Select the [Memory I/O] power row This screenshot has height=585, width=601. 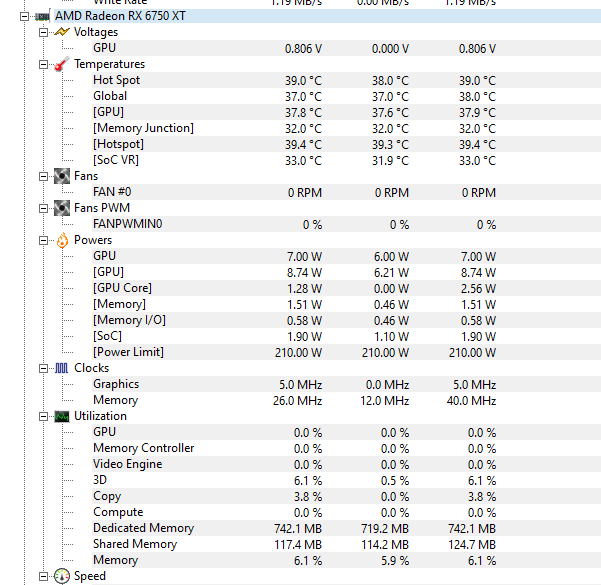(x=346, y=320)
